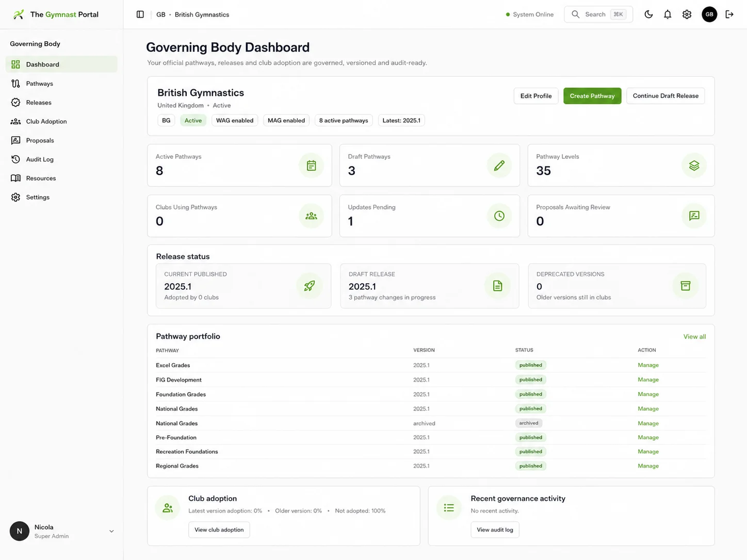747x560 pixels.
Task: Toggle the sidebar collapse icon
Action: coord(140,14)
